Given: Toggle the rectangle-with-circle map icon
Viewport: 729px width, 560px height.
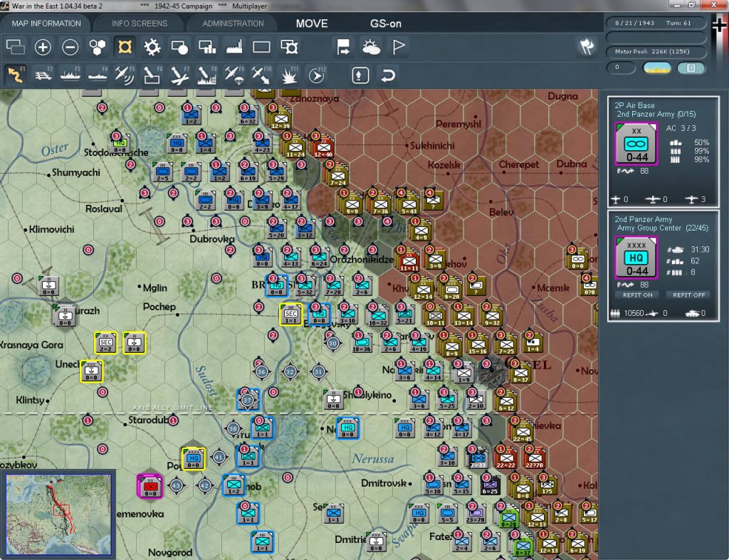Looking at the screenshot, I should [x=179, y=47].
